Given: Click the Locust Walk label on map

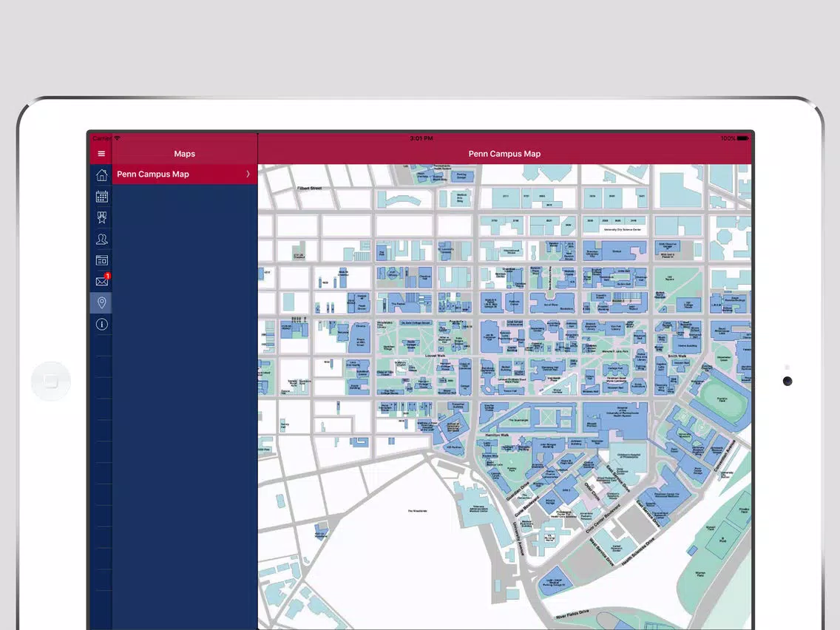Looking at the screenshot, I should click(435, 355).
